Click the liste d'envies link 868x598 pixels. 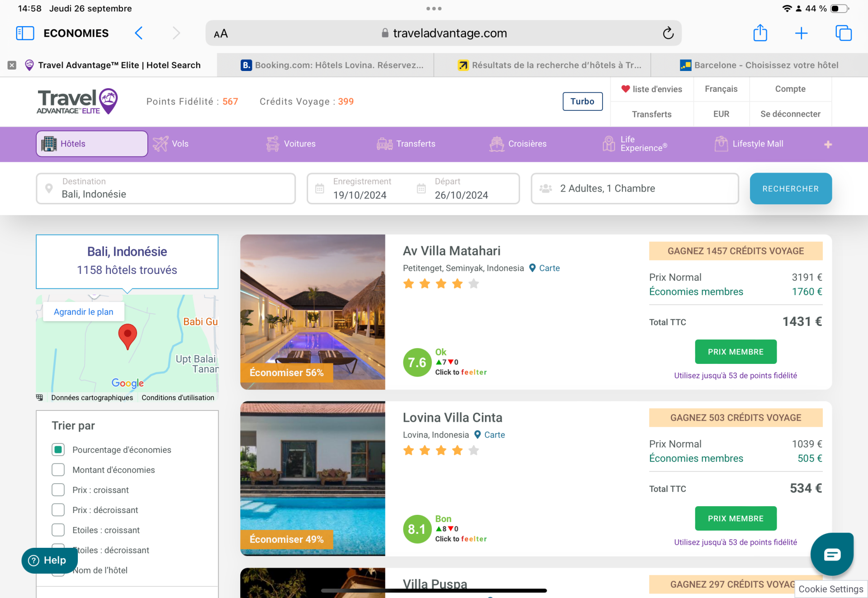(x=651, y=89)
